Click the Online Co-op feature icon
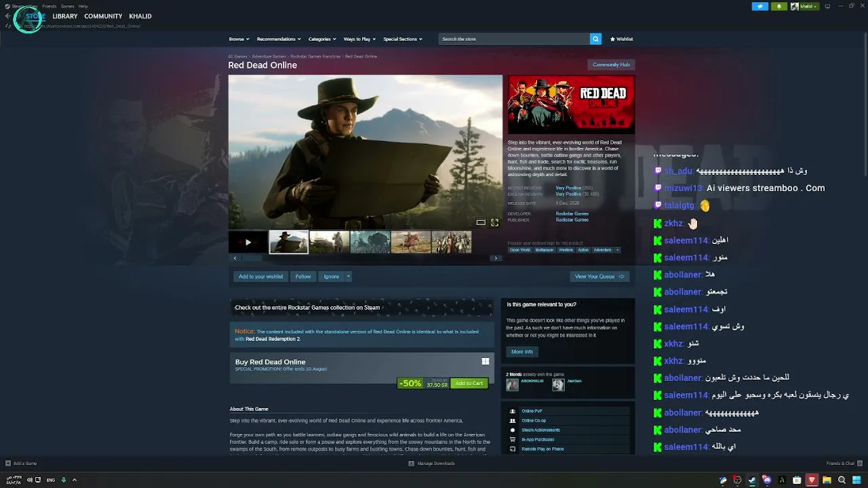Screen dimensions: 868x488 click(x=513, y=420)
